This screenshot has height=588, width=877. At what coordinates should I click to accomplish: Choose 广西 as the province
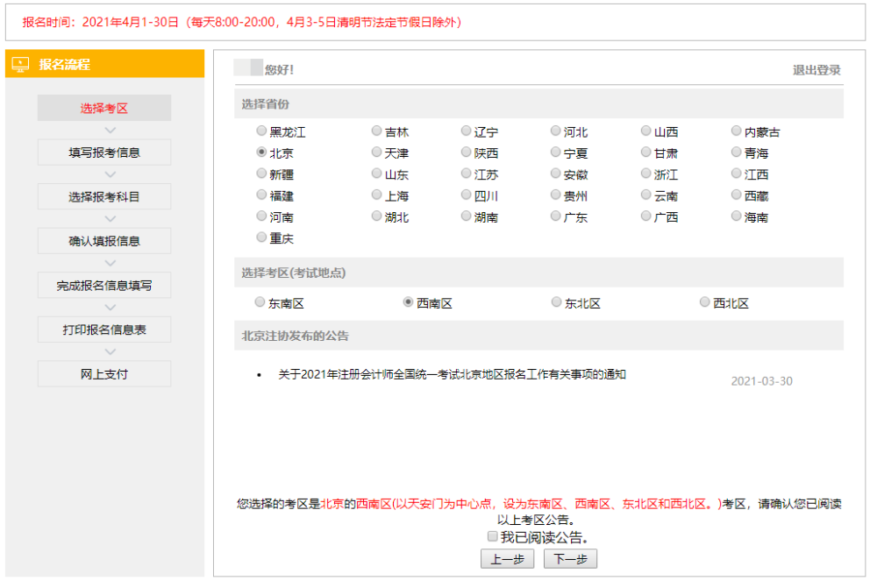click(646, 216)
